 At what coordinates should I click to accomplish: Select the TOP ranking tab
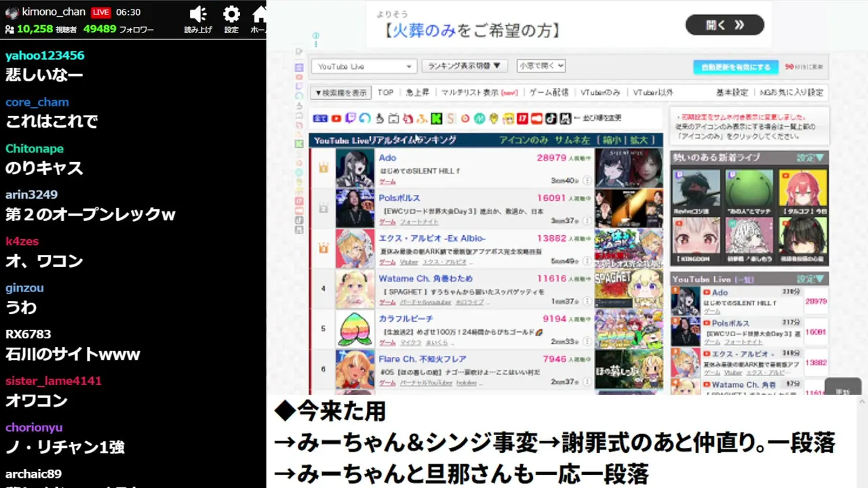pyautogui.click(x=385, y=92)
